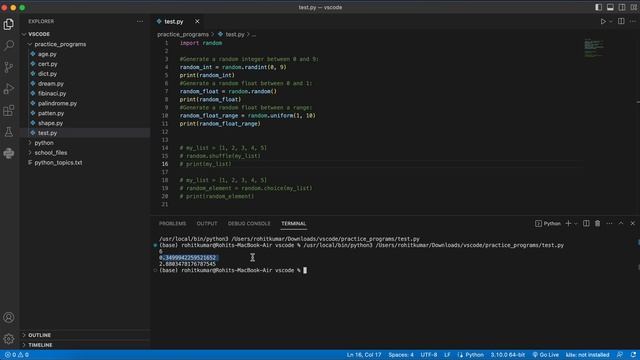Split the editor to the right
The width and height of the screenshot is (640, 360).
(x=621, y=21)
